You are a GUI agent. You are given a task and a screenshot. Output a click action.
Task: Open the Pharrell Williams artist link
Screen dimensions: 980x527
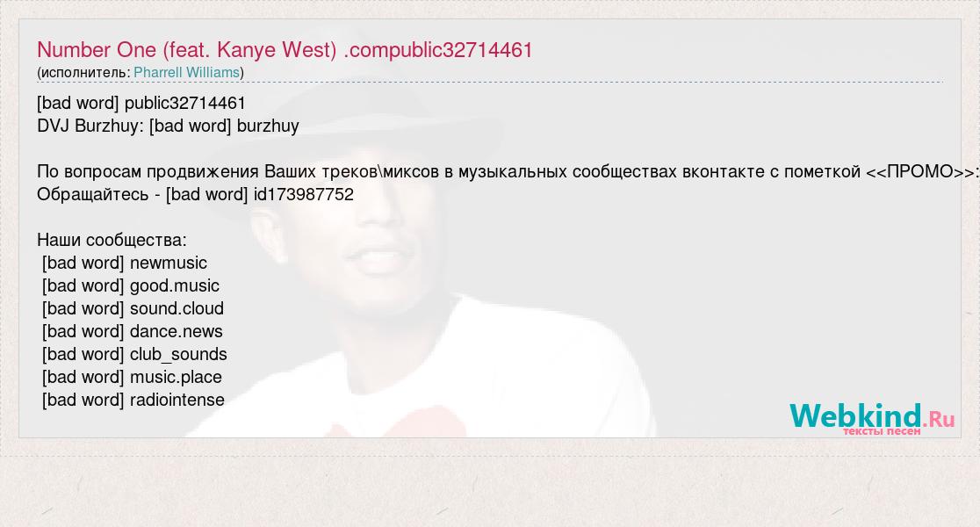[x=186, y=73]
